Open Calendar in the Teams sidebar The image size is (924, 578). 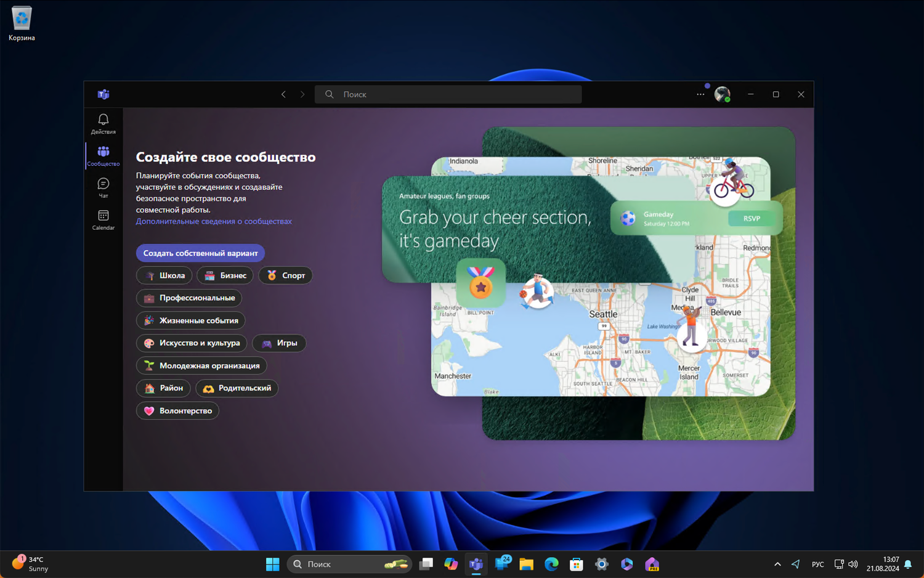(x=103, y=219)
